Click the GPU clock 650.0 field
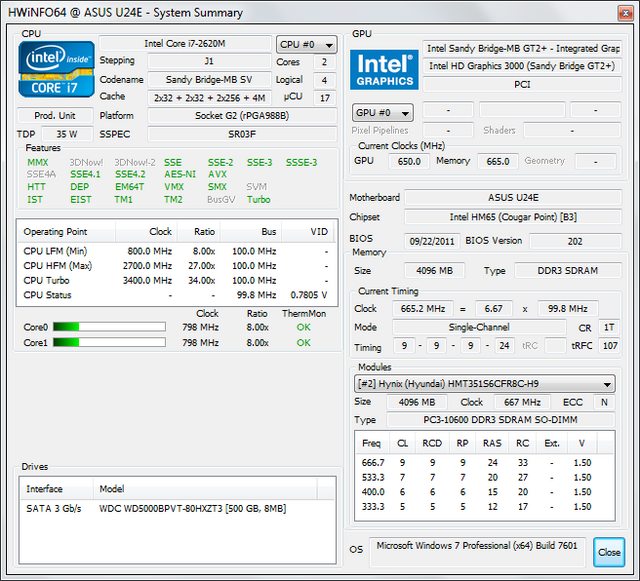Screen dimensions: 640x581 [x=409, y=161]
